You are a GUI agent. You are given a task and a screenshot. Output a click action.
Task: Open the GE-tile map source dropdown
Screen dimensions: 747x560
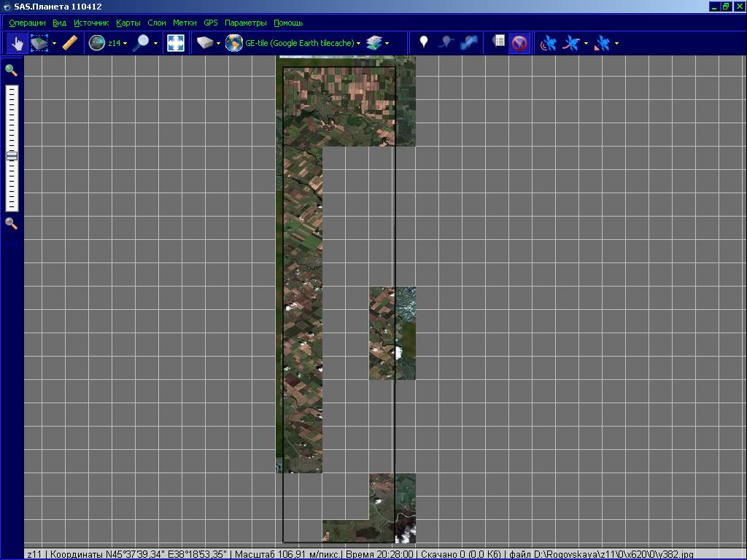pos(358,44)
